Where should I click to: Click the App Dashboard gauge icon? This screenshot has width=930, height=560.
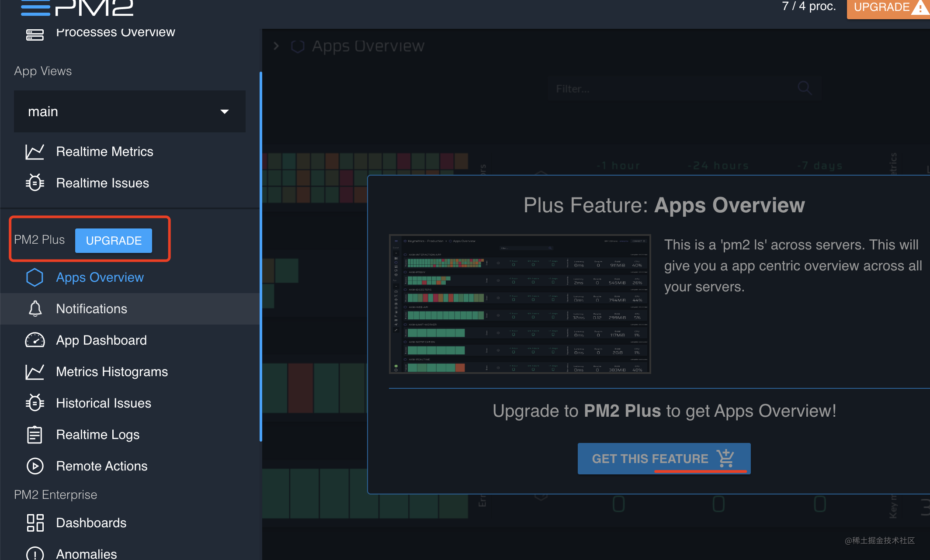point(35,340)
